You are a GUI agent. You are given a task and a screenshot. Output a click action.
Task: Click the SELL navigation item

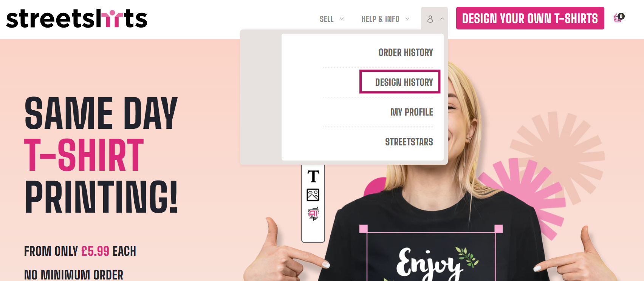click(x=327, y=19)
